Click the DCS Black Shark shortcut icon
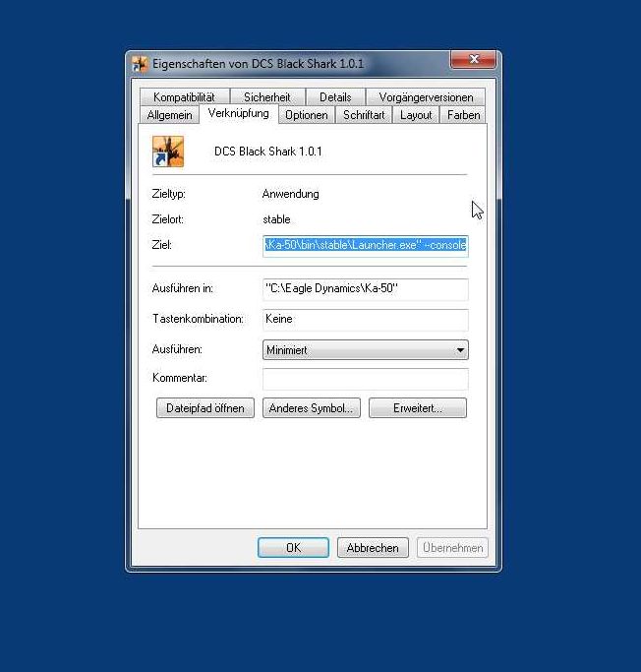 [x=168, y=152]
